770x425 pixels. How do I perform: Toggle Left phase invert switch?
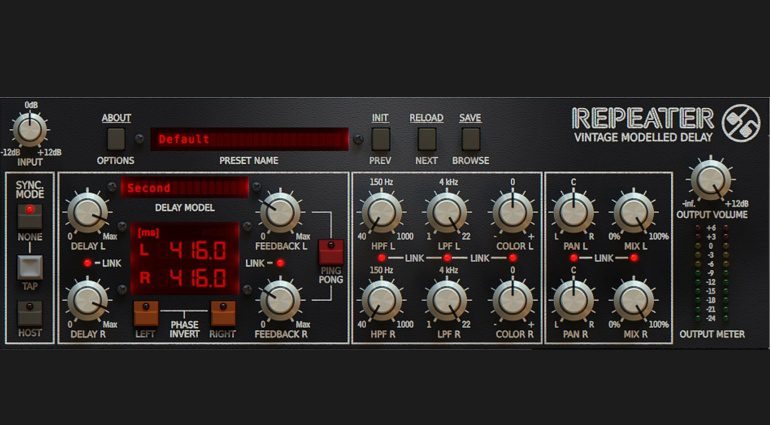(147, 312)
